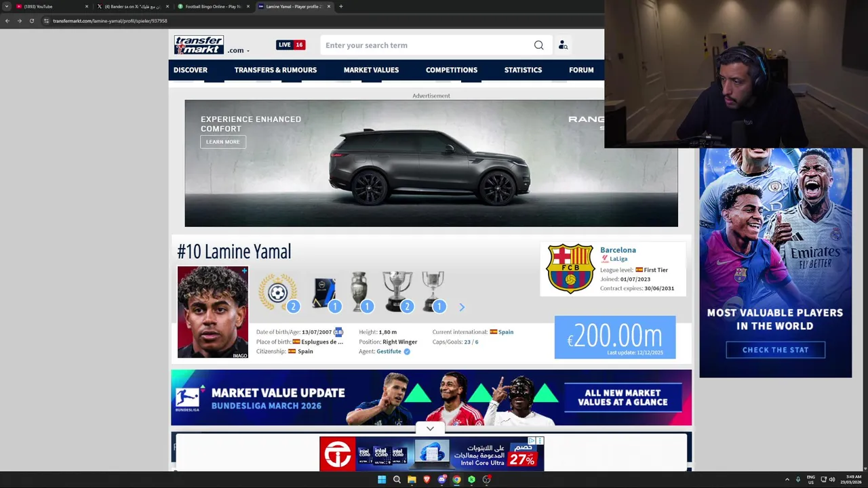Click the Transfermarkt logo
Screen dimensions: 868x488
click(x=199, y=45)
